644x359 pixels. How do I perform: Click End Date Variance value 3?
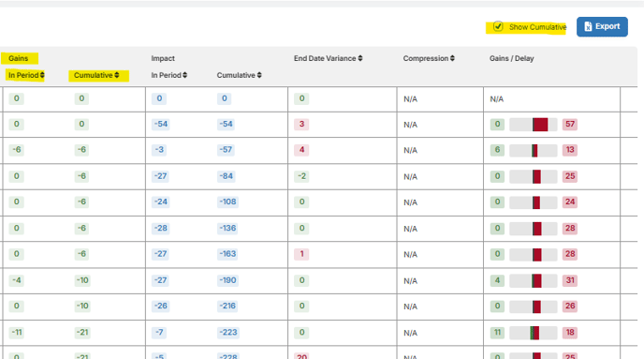coord(301,124)
